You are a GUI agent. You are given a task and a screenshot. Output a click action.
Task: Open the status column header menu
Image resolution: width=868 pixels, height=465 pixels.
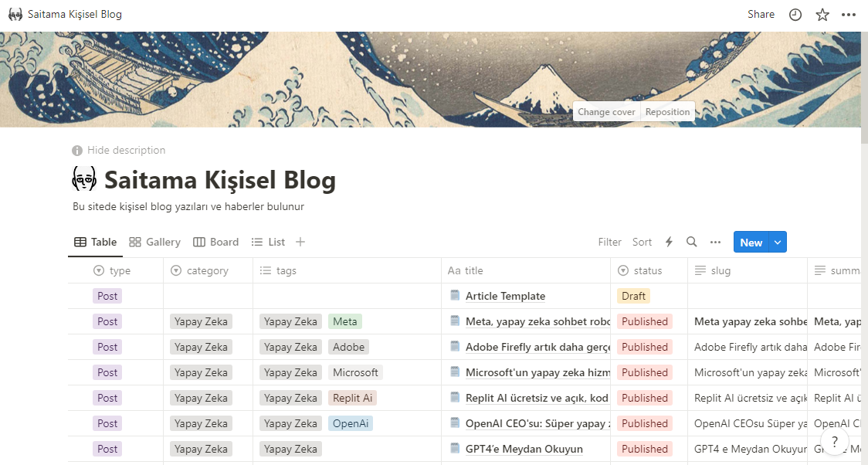[x=649, y=270]
